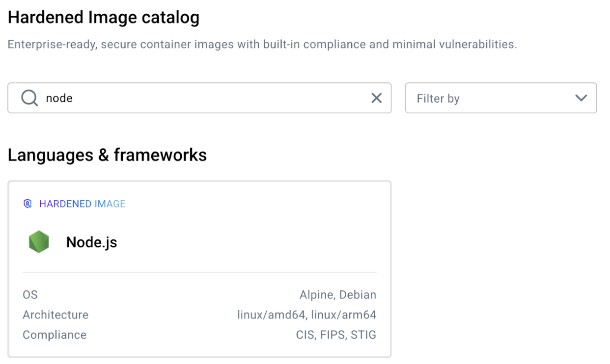Screen dimensions: 610x364
Task: Click the OS label in the card
Action: point(30,295)
